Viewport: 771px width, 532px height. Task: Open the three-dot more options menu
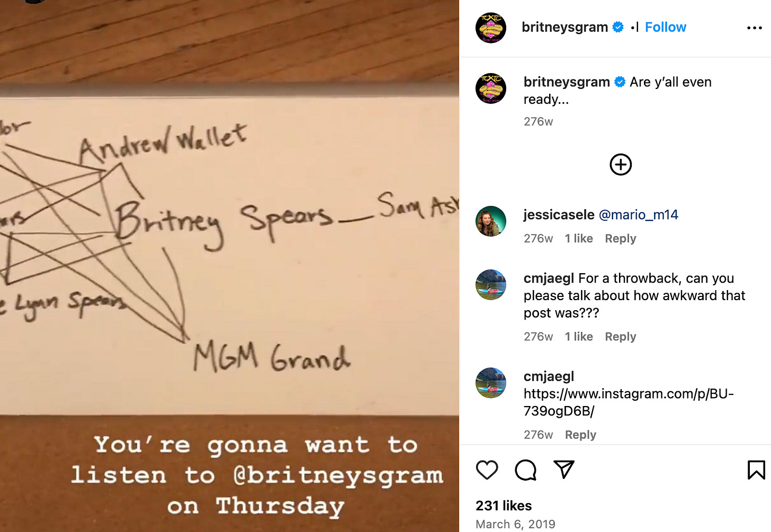755,28
